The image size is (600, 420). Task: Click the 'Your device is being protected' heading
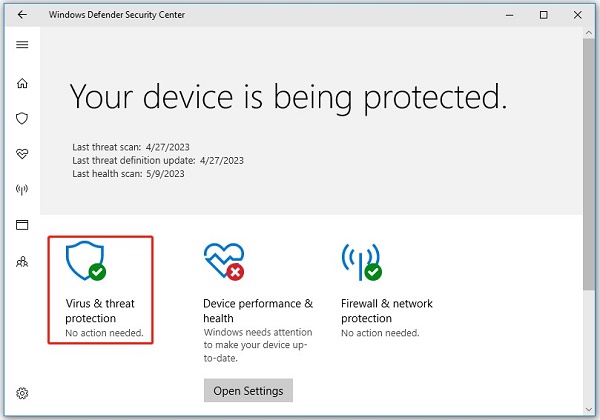[x=288, y=96]
